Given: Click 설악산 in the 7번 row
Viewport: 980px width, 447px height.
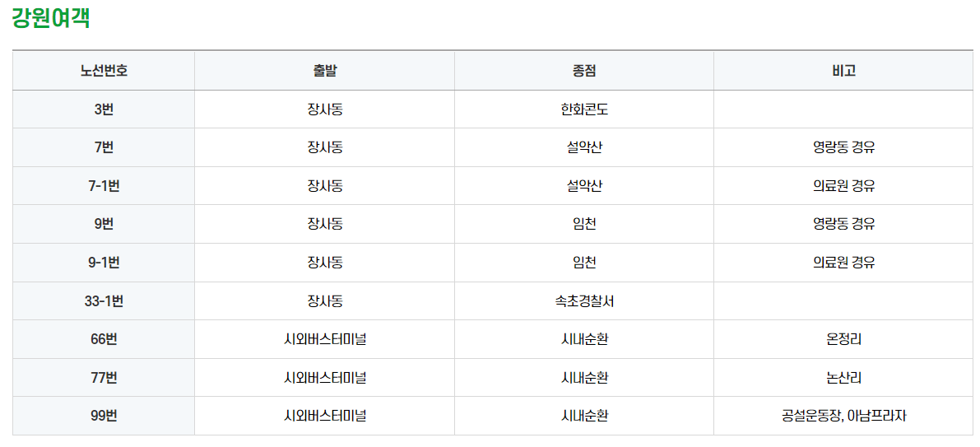Looking at the screenshot, I should 584,147.
